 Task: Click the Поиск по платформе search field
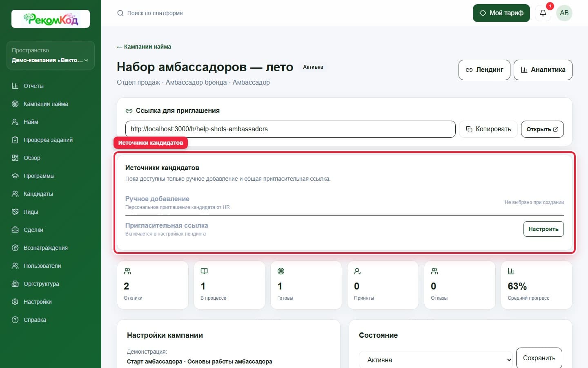coord(155,13)
